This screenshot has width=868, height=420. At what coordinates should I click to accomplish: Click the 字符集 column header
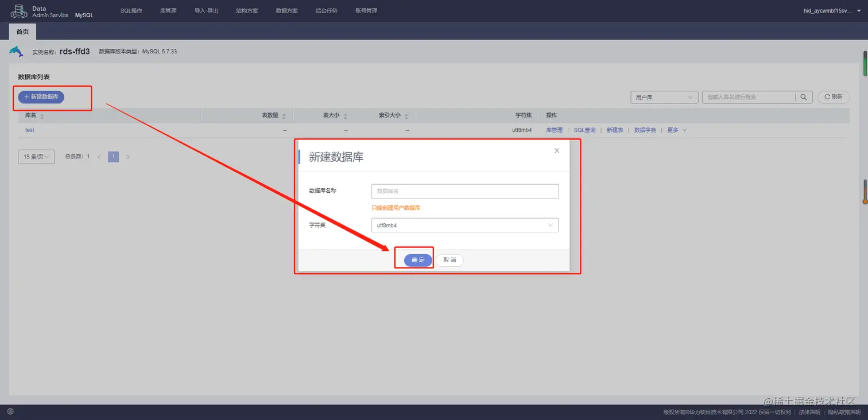[x=523, y=115]
